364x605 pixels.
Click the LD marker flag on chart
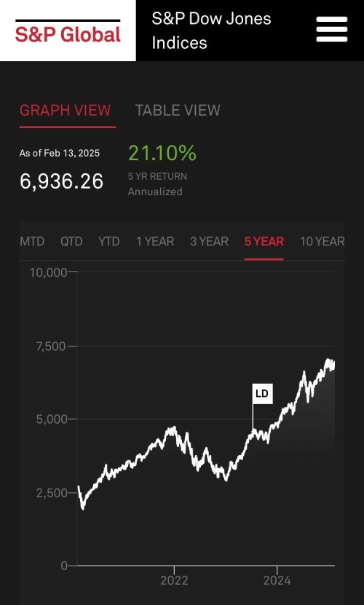pos(263,394)
